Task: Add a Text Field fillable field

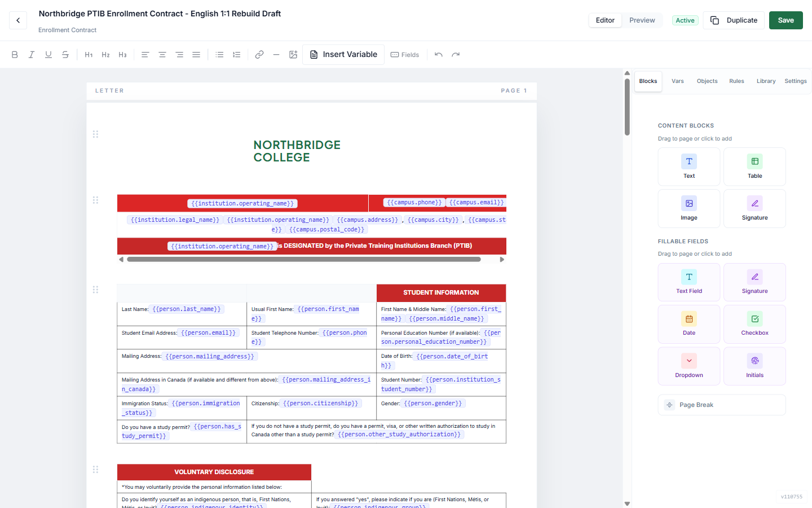Action: [x=689, y=282]
